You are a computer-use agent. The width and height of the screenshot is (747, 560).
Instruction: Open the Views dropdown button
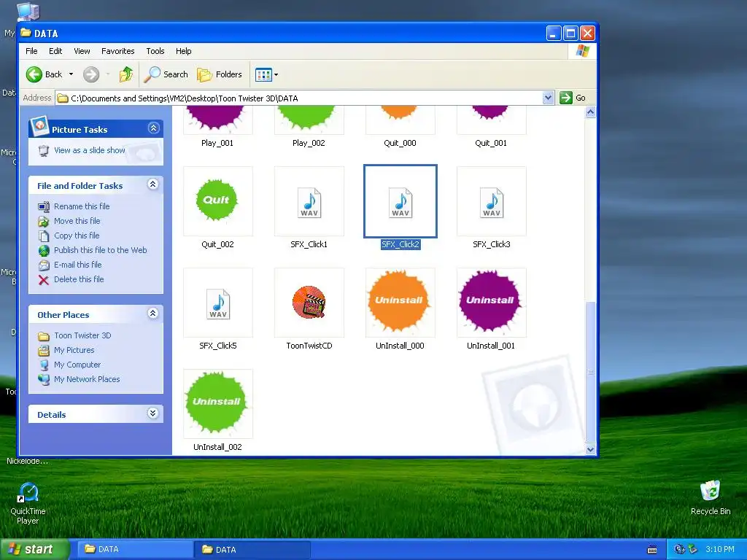pos(266,74)
